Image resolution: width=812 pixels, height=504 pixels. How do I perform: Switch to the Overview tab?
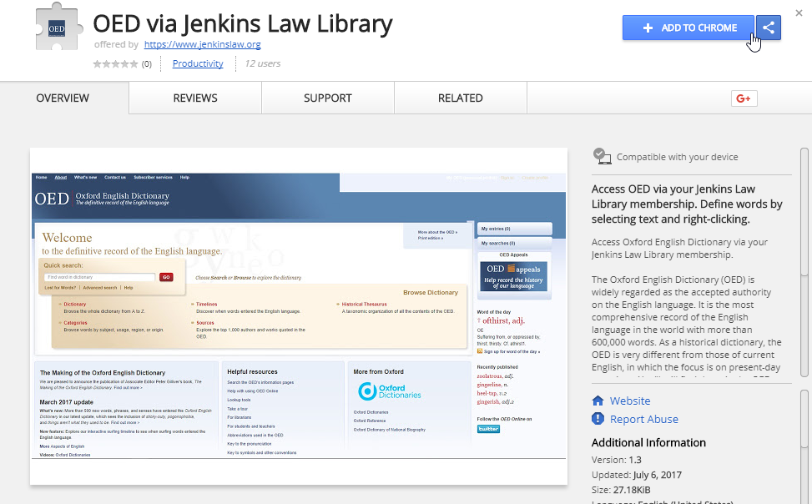pos(63,98)
